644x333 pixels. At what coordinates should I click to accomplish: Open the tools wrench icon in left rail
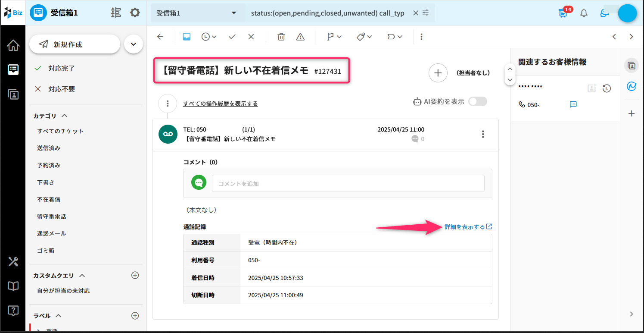[13, 261]
